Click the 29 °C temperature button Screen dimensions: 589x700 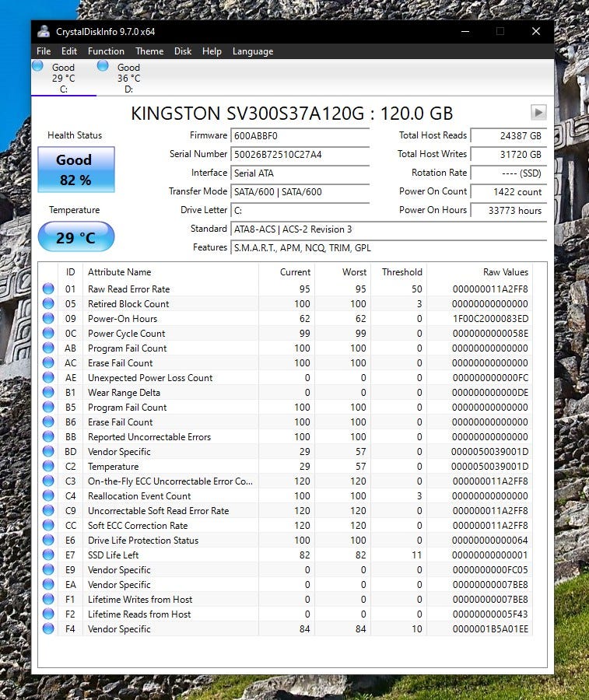(76, 236)
